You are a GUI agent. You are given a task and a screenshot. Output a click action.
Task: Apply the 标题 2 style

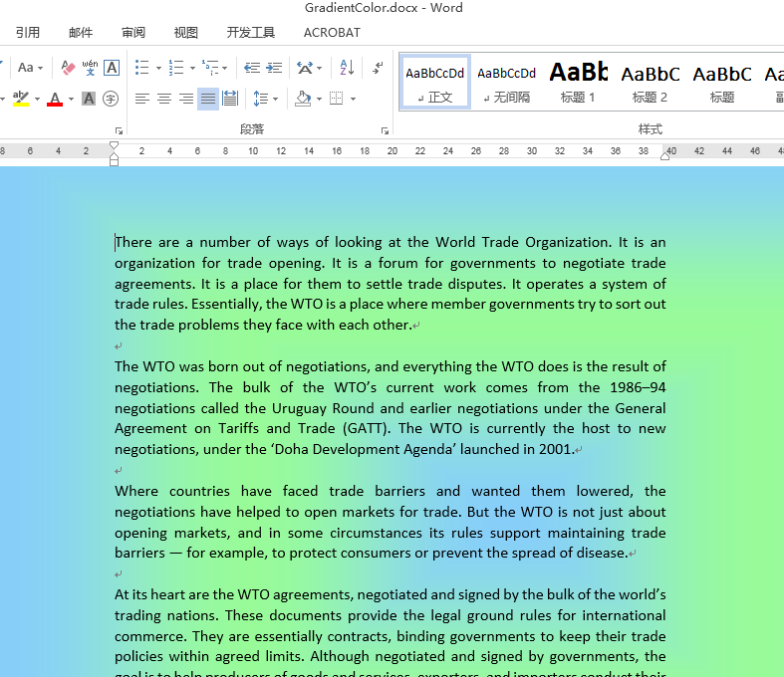click(x=650, y=83)
